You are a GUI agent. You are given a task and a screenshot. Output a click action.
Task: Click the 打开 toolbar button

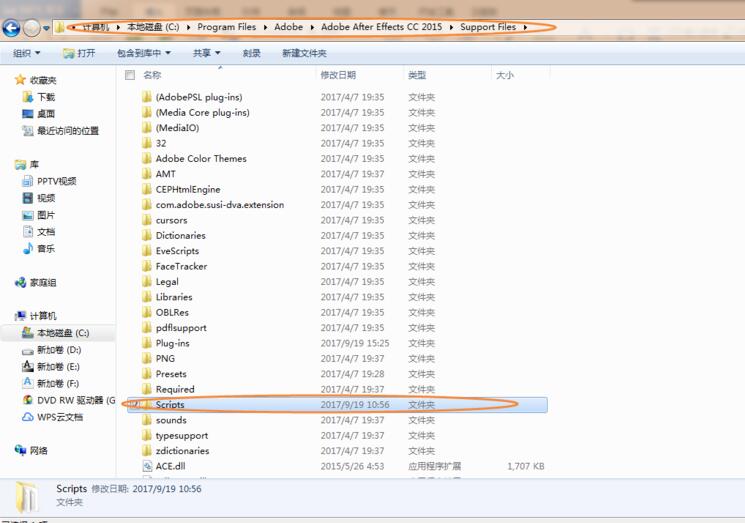[x=79, y=53]
